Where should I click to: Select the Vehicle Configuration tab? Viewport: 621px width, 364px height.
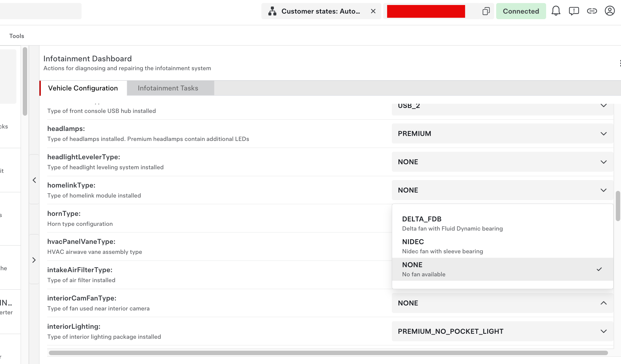(x=83, y=88)
